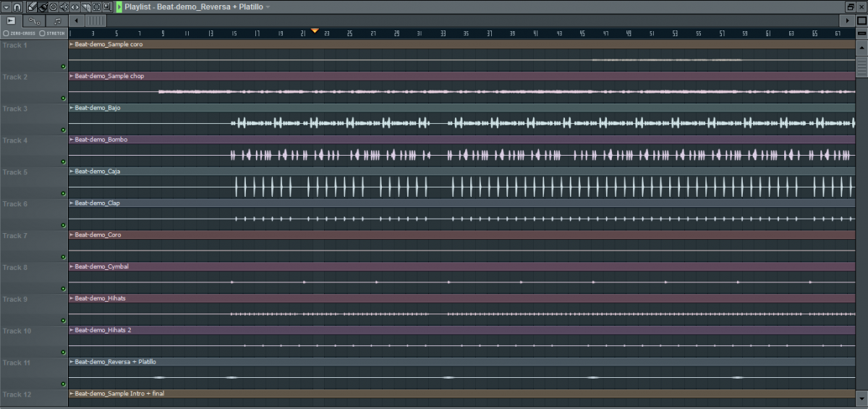Mute Track 3 with its green light
Image resolution: width=868 pixels, height=409 pixels.
click(63, 130)
